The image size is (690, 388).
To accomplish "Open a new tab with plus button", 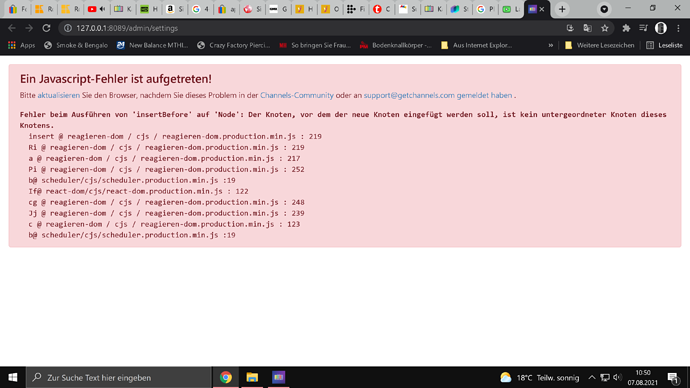I will (562, 9).
